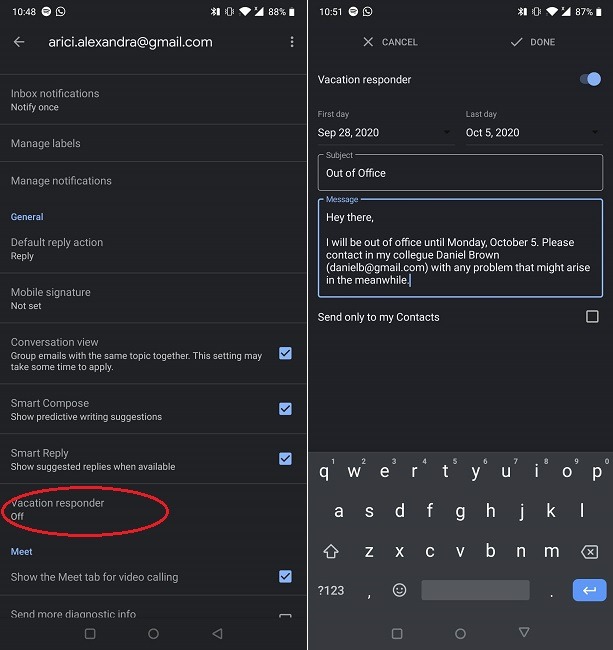Tap the letter m key
The width and height of the screenshot is (613, 650).
click(551, 551)
